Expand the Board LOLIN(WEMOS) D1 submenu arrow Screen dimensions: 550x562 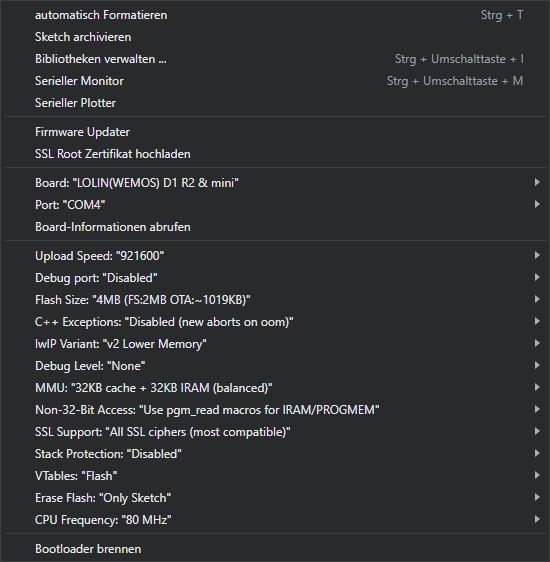pyautogui.click(x=537, y=182)
